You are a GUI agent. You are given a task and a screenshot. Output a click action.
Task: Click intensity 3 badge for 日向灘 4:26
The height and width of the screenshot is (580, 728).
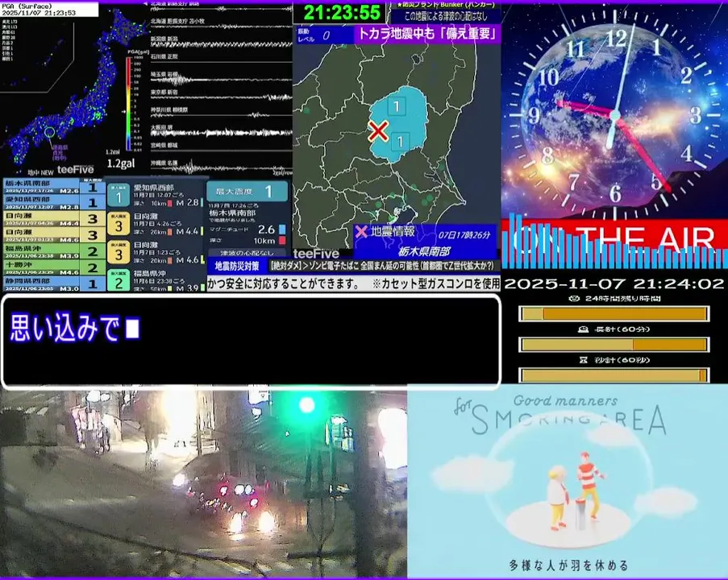point(119,224)
